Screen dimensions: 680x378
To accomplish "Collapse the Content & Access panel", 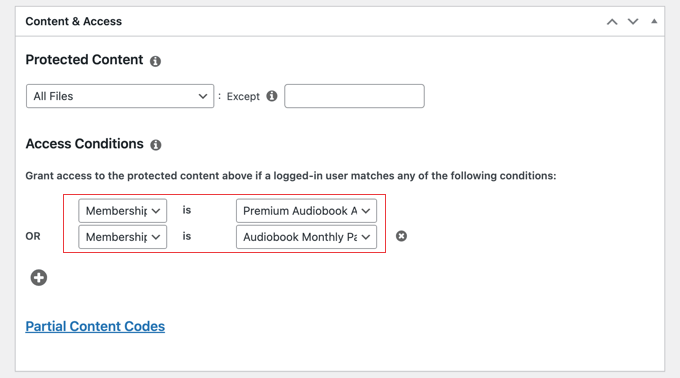I will coord(654,21).
